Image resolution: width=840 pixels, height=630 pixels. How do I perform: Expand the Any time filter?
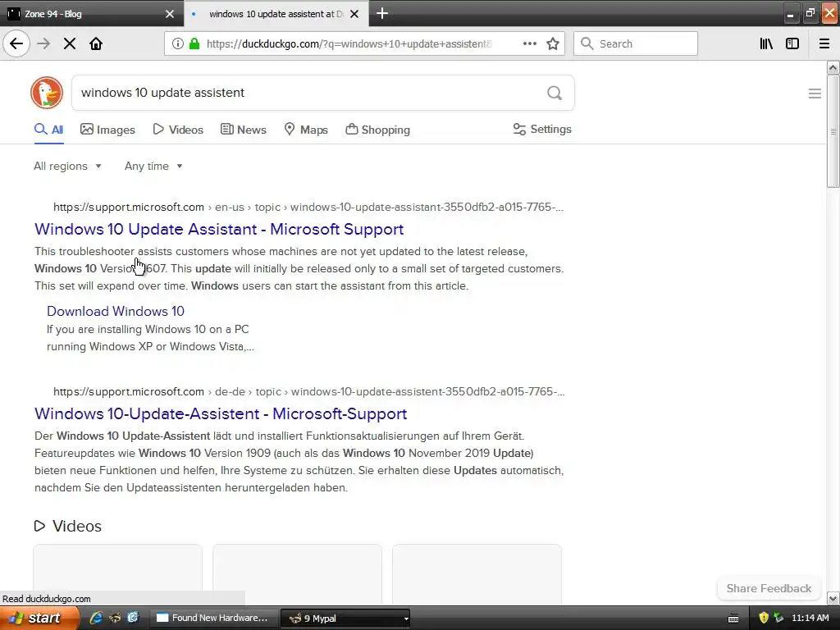[153, 166]
